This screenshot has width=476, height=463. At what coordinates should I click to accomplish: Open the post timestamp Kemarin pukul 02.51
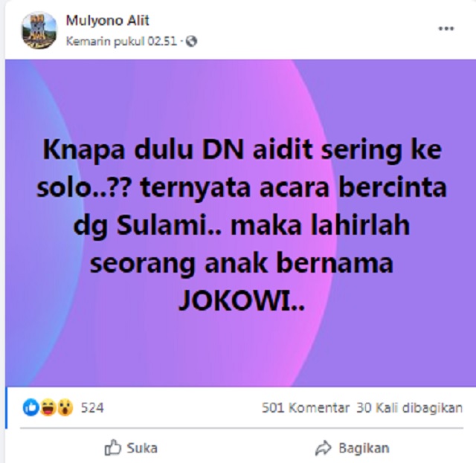(121, 42)
